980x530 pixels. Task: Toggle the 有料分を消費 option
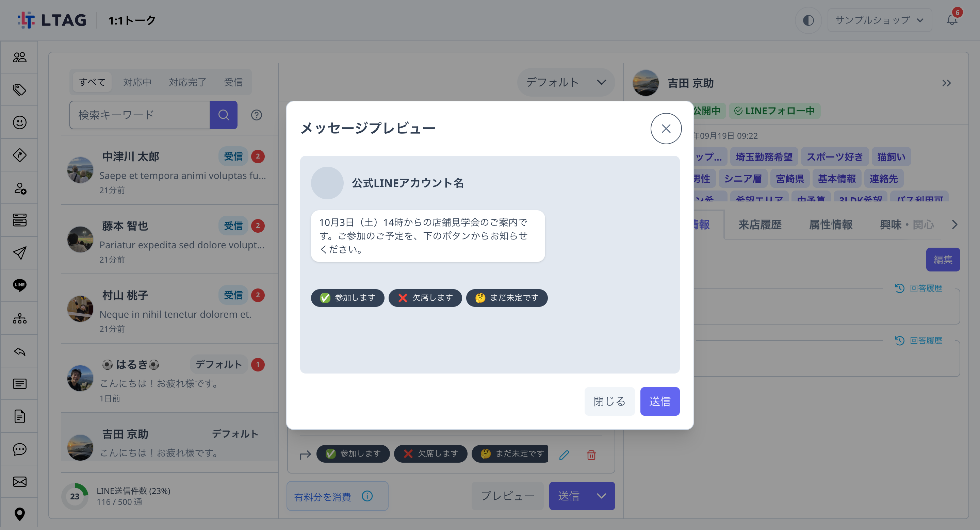click(337, 496)
